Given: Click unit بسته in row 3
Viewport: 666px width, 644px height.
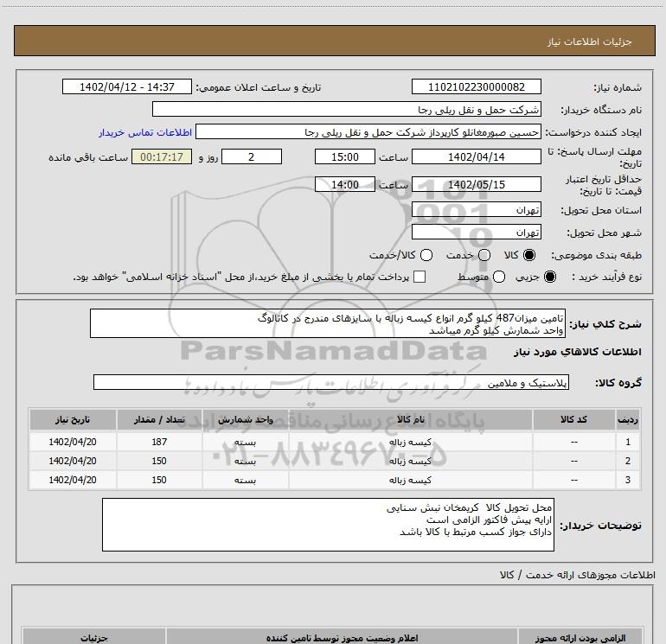Looking at the screenshot, I should click(x=246, y=480).
